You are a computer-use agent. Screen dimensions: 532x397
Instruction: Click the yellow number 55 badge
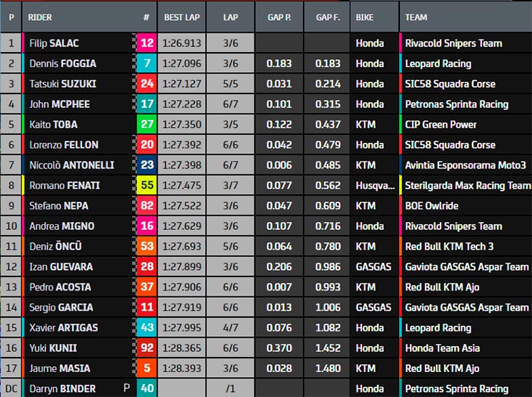pos(146,185)
